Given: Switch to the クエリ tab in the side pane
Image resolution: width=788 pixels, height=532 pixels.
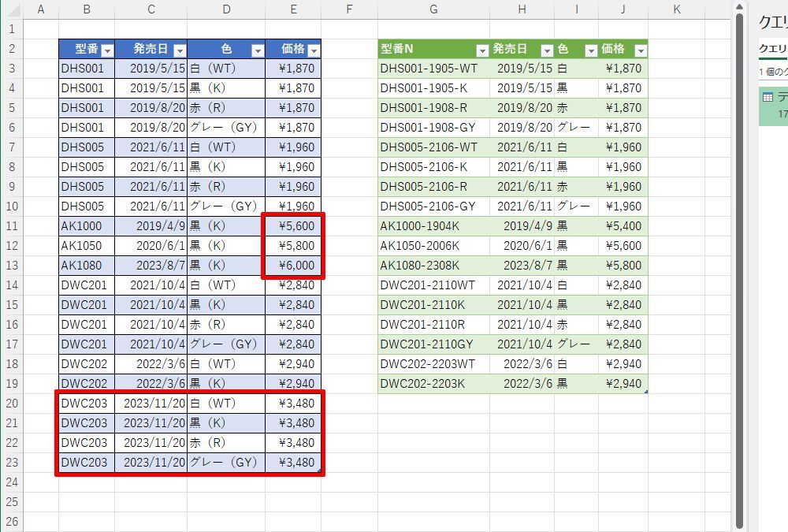Looking at the screenshot, I should (x=773, y=49).
